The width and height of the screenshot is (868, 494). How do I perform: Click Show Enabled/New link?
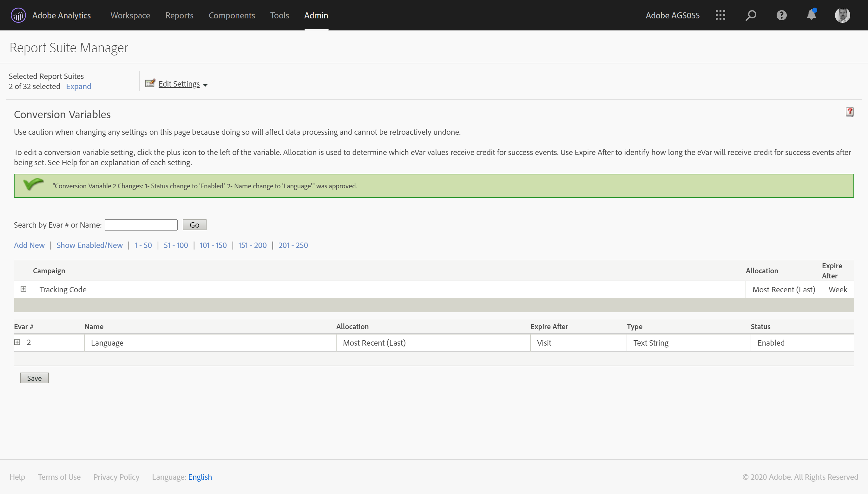click(89, 245)
